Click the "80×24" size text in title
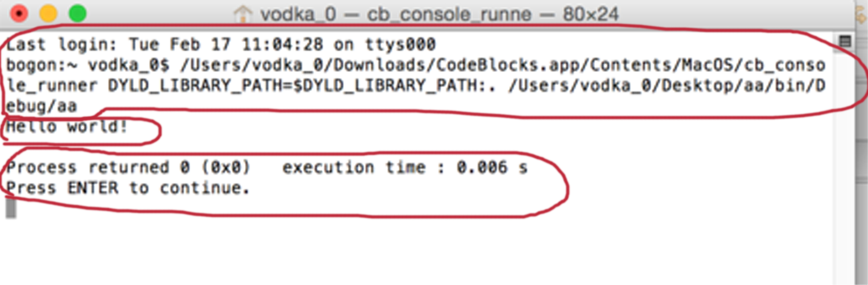The width and height of the screenshot is (868, 285). [590, 14]
